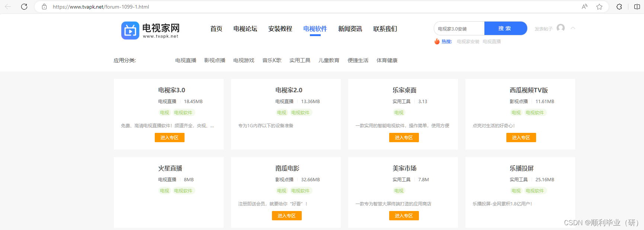Click the tvapk.net site logo
This screenshot has width=644, height=230.
(150, 30)
